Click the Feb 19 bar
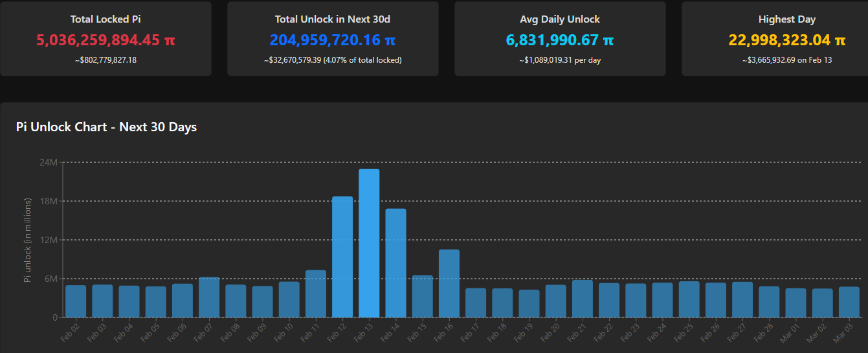The width and height of the screenshot is (868, 353). 529,303
